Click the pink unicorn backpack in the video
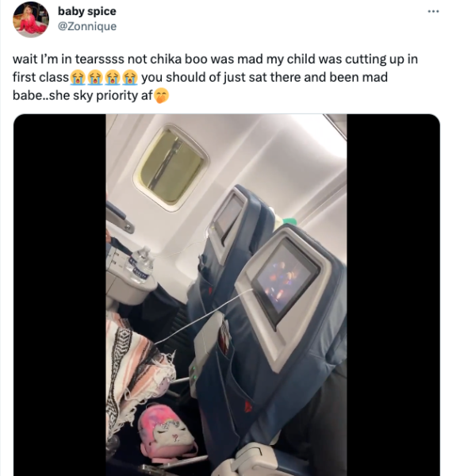The height and width of the screenshot is (476, 452). (167, 430)
